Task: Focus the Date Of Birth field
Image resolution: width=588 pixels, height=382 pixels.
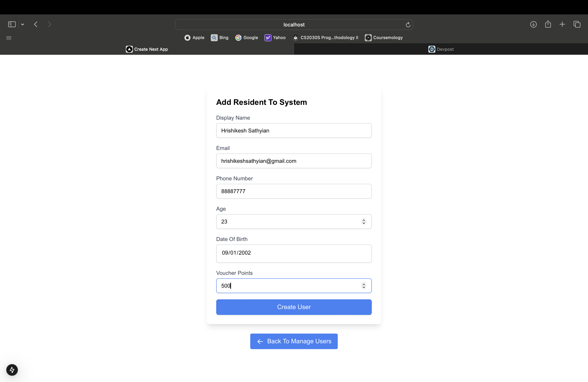Action: 294,253
